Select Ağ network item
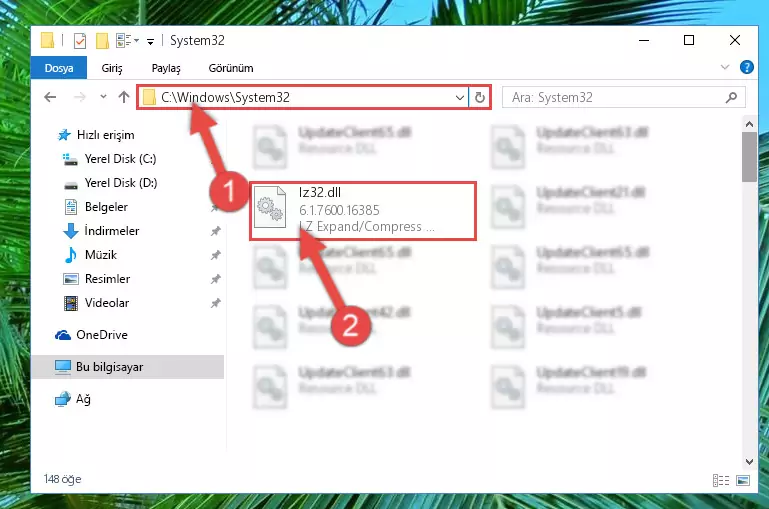The height and width of the screenshot is (509, 769). [x=83, y=399]
